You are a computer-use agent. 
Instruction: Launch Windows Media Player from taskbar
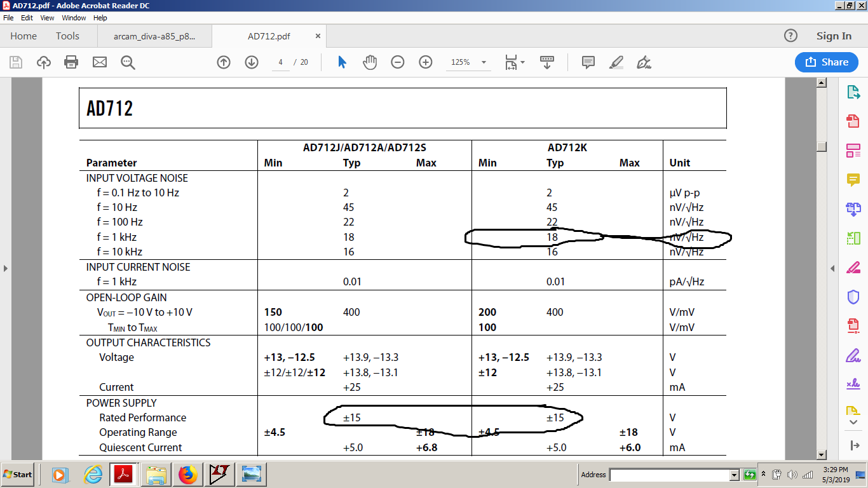point(60,475)
